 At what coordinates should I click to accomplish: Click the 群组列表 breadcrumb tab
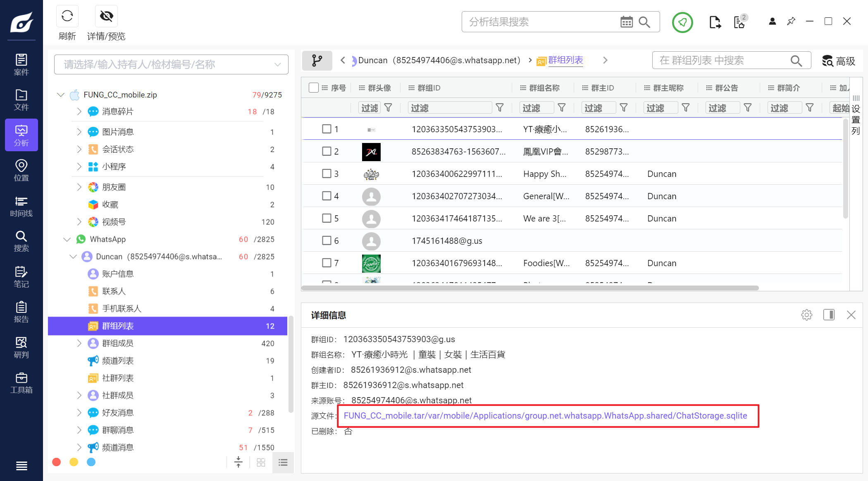coord(565,60)
